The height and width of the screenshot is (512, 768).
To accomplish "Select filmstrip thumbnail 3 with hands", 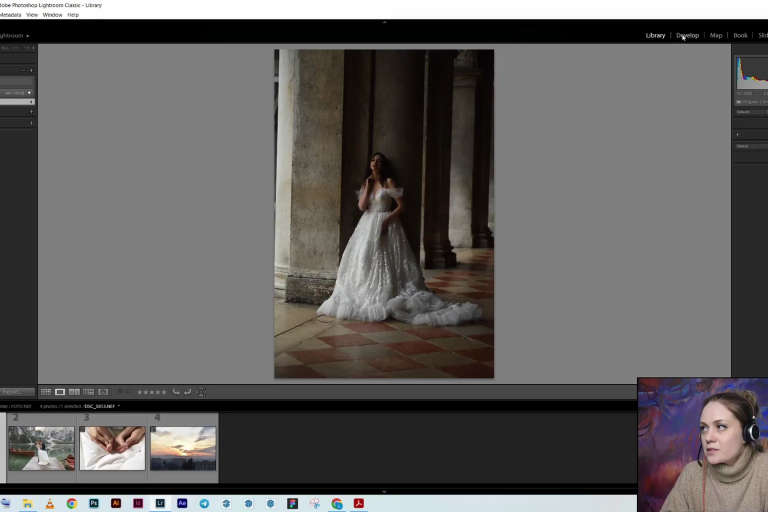I will 112,448.
